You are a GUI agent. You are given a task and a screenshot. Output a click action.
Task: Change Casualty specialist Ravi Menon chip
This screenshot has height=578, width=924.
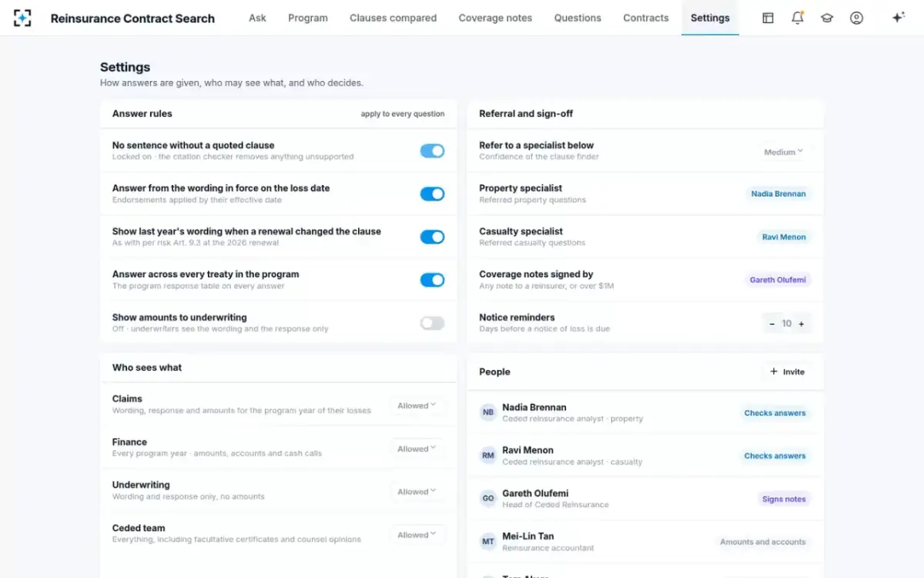784,237
